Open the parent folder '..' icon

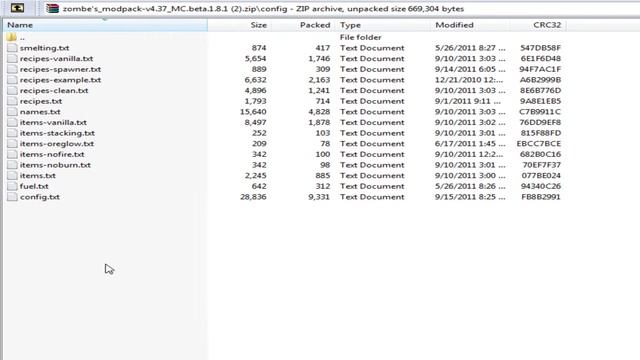tap(12, 37)
